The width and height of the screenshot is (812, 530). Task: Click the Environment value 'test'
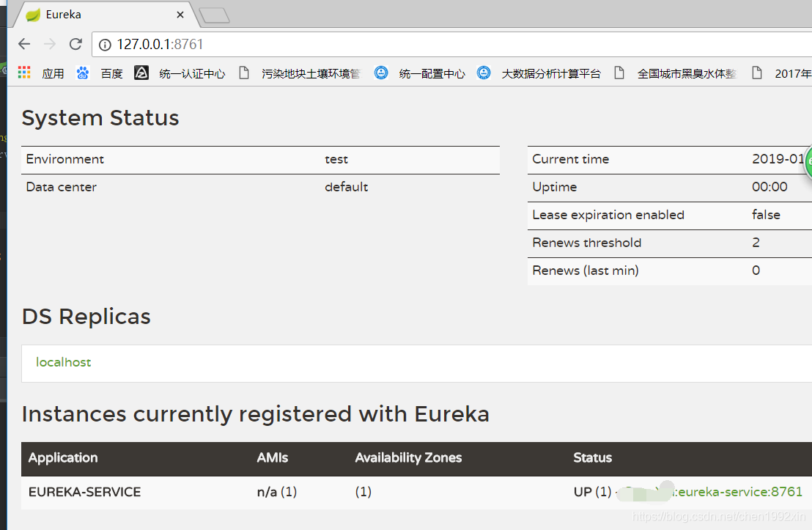pos(336,160)
